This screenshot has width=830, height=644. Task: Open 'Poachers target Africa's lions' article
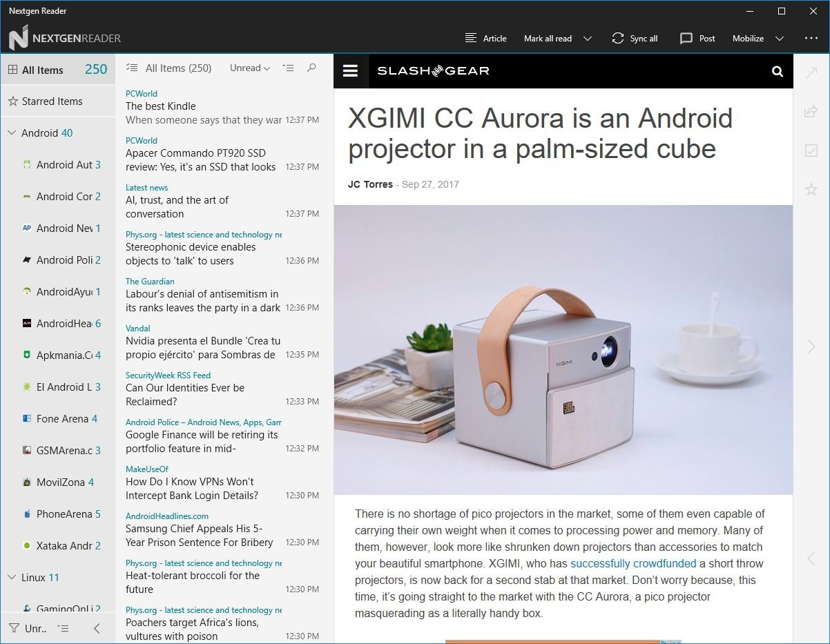click(224, 623)
